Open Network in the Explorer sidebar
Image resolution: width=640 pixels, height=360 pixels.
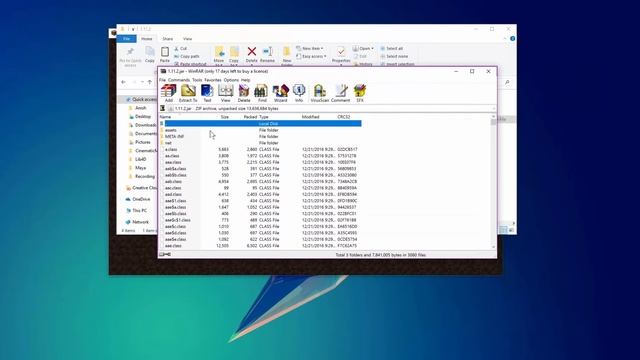(137, 222)
